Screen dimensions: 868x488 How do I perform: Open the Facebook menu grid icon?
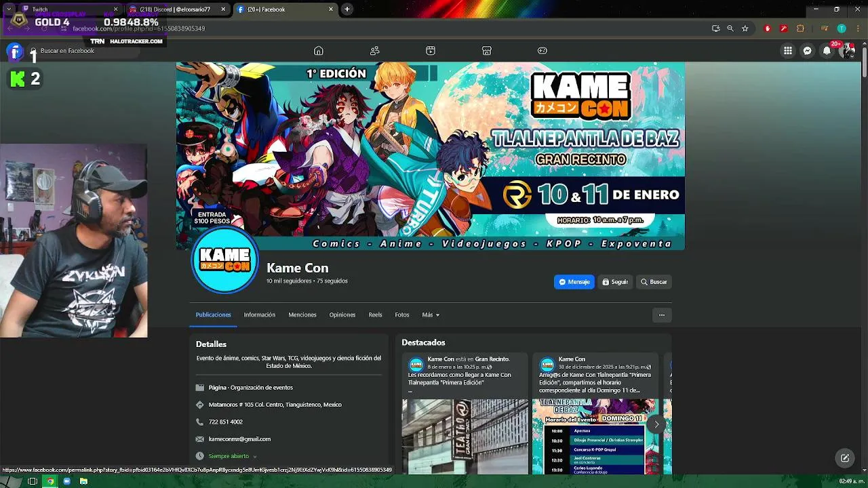click(788, 51)
